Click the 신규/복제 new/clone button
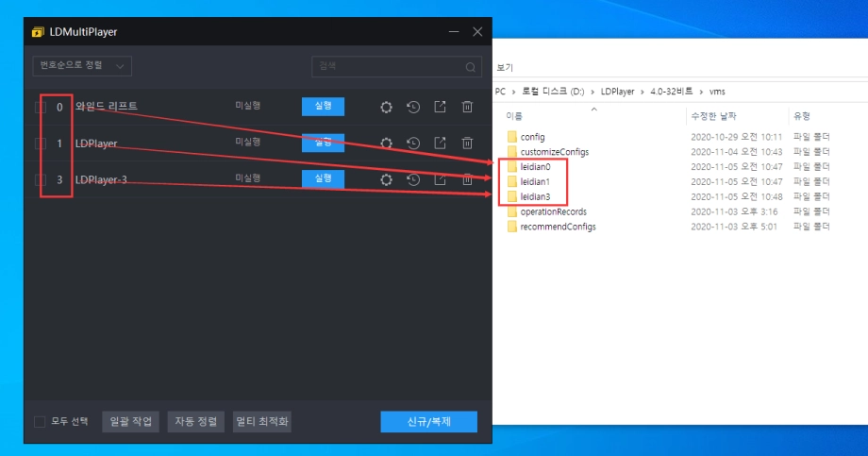Image resolution: width=868 pixels, height=456 pixels. 429,422
